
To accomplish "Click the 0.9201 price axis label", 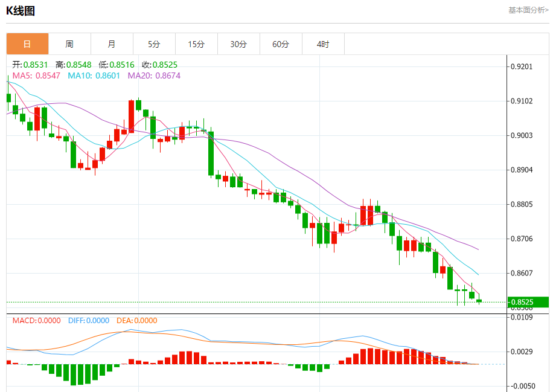I will (522, 66).
